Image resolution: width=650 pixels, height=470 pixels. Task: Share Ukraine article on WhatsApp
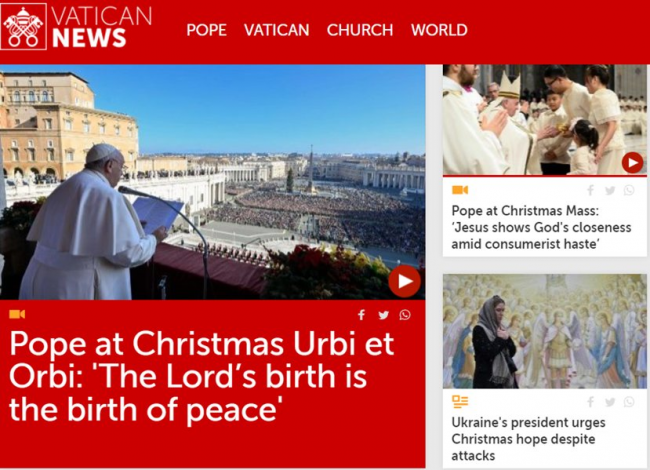pos(629,402)
